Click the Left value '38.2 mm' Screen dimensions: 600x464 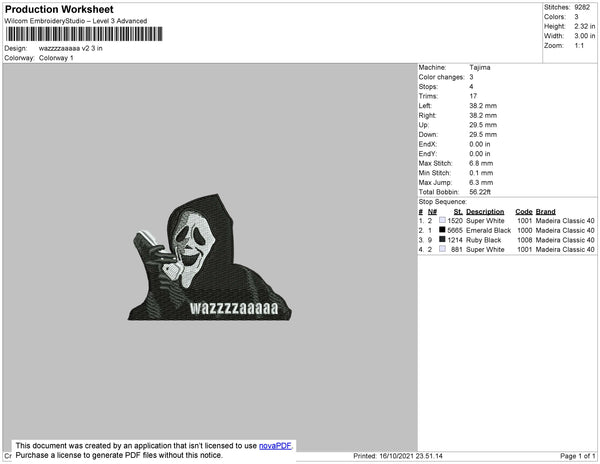click(x=483, y=106)
